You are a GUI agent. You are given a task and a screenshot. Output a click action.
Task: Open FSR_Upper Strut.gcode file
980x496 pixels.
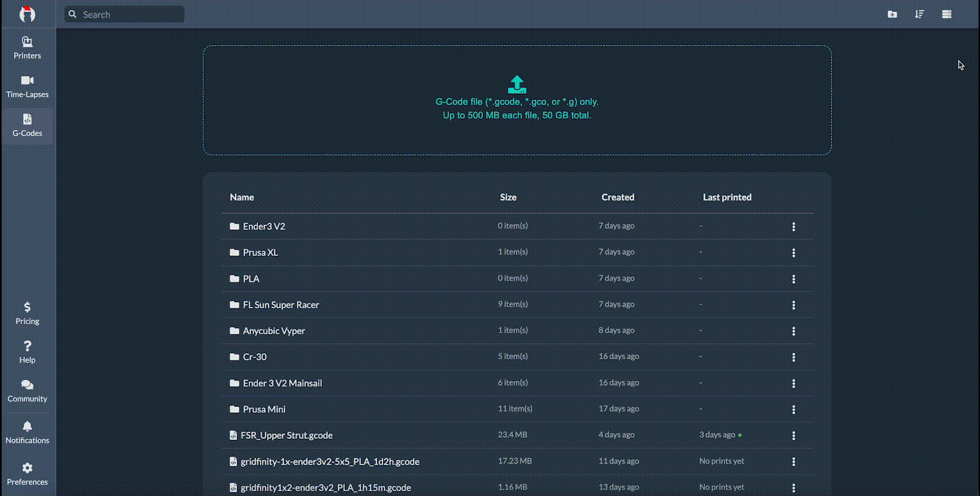tap(287, 435)
